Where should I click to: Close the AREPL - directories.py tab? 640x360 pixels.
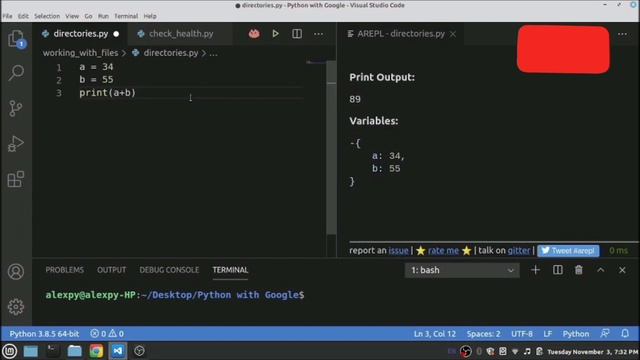[x=453, y=34]
